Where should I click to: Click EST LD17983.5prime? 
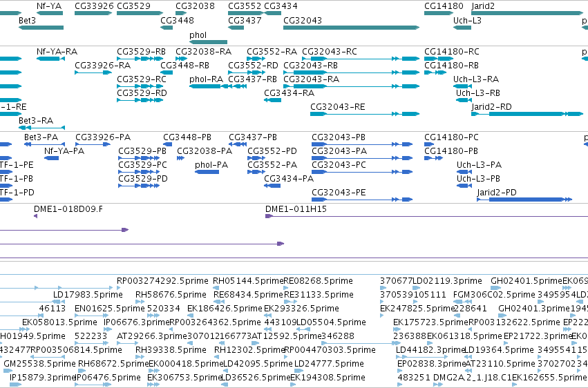[x=88, y=295]
